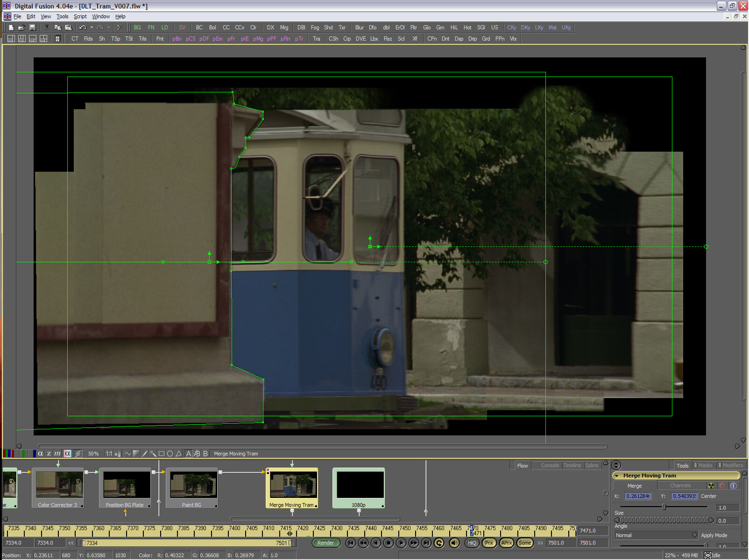Click the Render button

click(x=325, y=543)
